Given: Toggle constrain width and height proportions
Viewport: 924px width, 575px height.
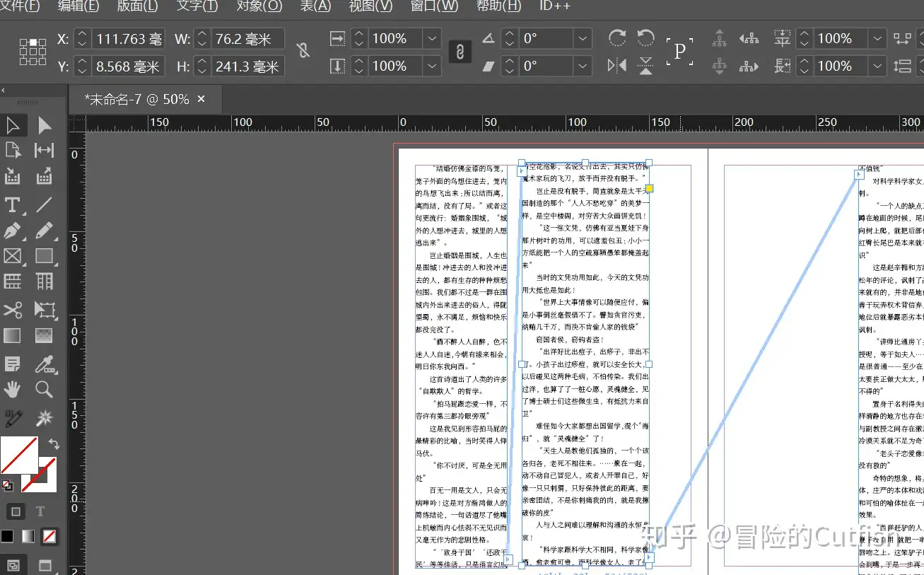Looking at the screenshot, I should tap(303, 51).
